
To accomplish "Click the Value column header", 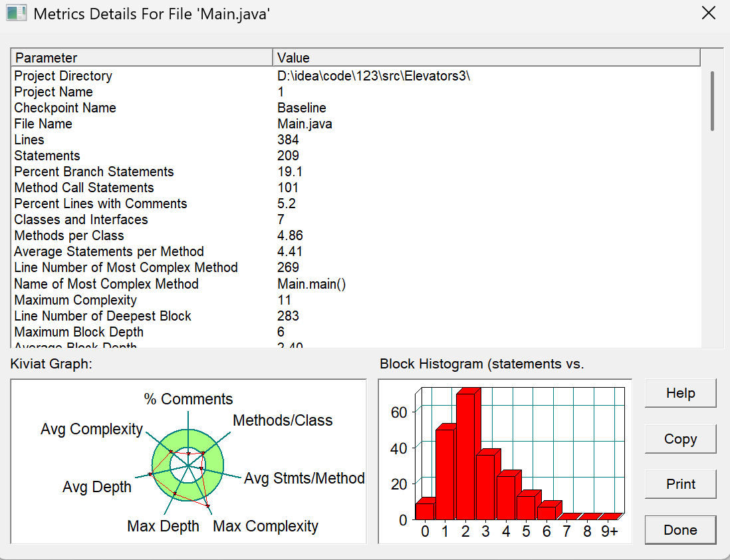I will 486,57.
